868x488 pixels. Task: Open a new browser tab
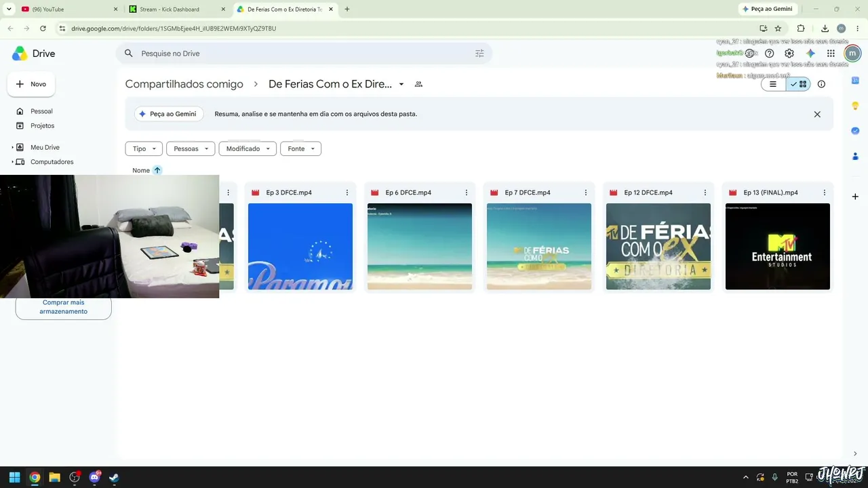(347, 9)
